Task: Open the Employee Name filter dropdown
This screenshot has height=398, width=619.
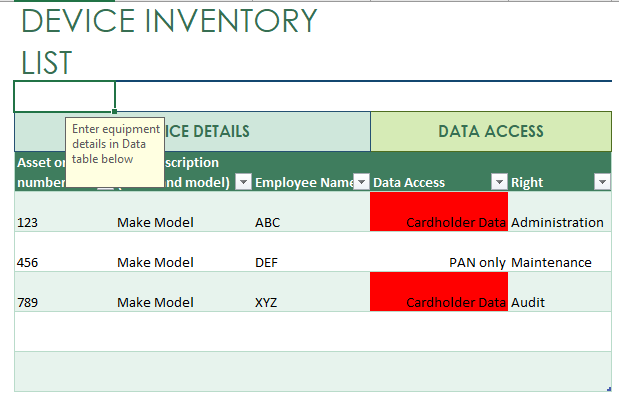Action: (x=361, y=182)
